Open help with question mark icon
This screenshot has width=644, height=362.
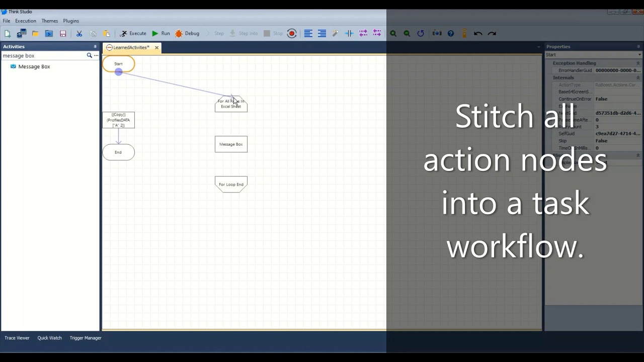click(451, 34)
